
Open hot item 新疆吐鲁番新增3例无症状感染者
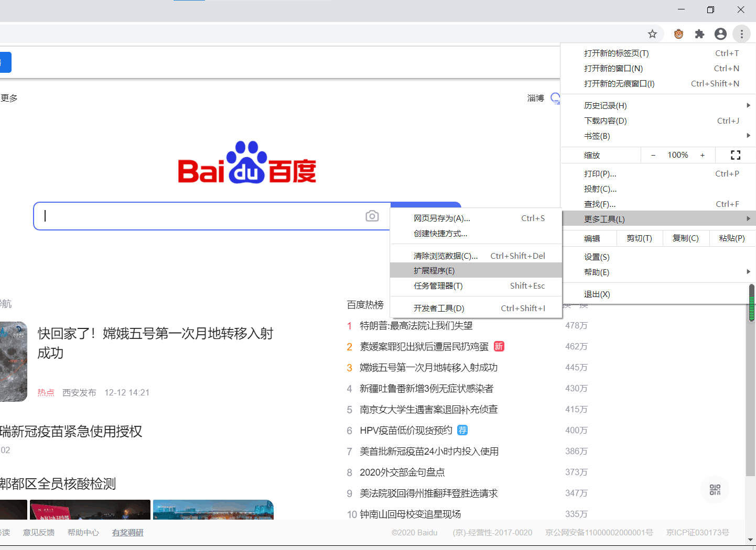tap(427, 388)
